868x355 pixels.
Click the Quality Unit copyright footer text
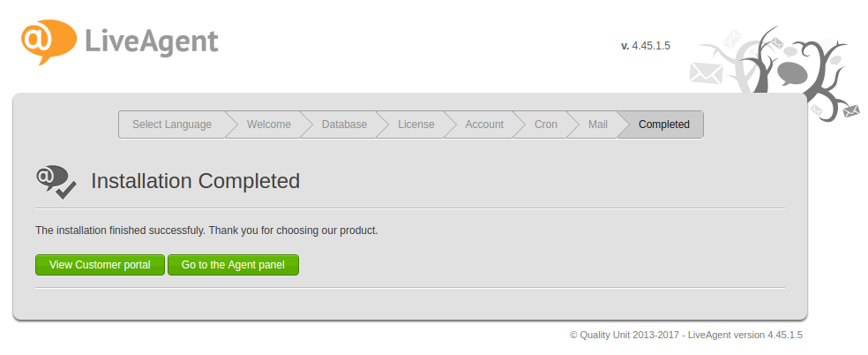(685, 336)
